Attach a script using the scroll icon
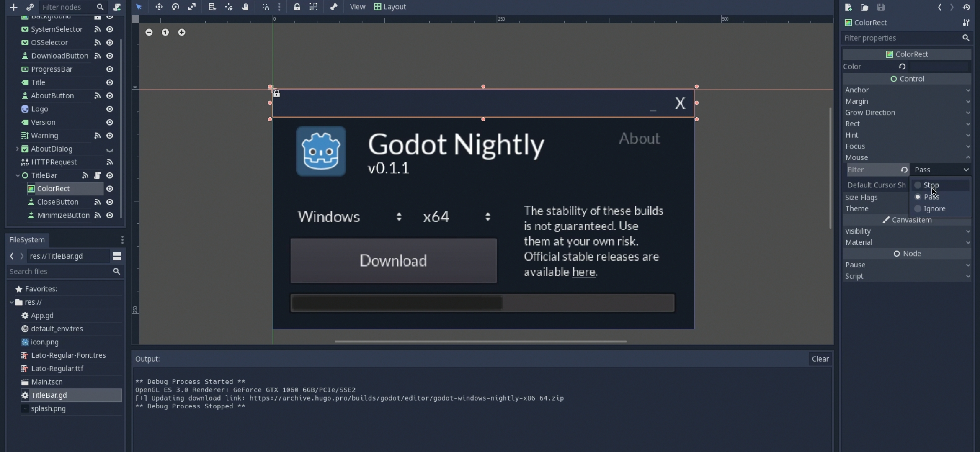 pos(117,7)
